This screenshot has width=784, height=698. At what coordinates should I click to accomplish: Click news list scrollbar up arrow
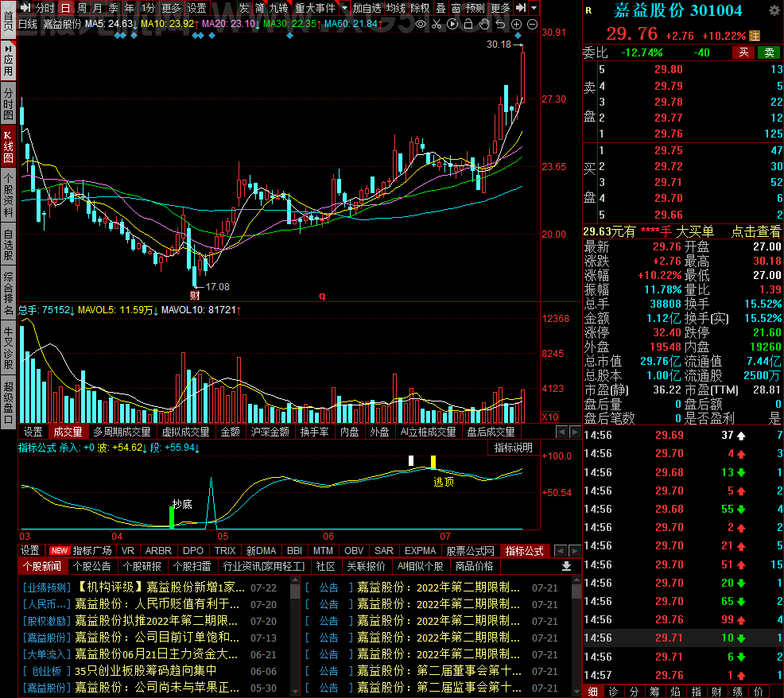pyautogui.click(x=295, y=580)
